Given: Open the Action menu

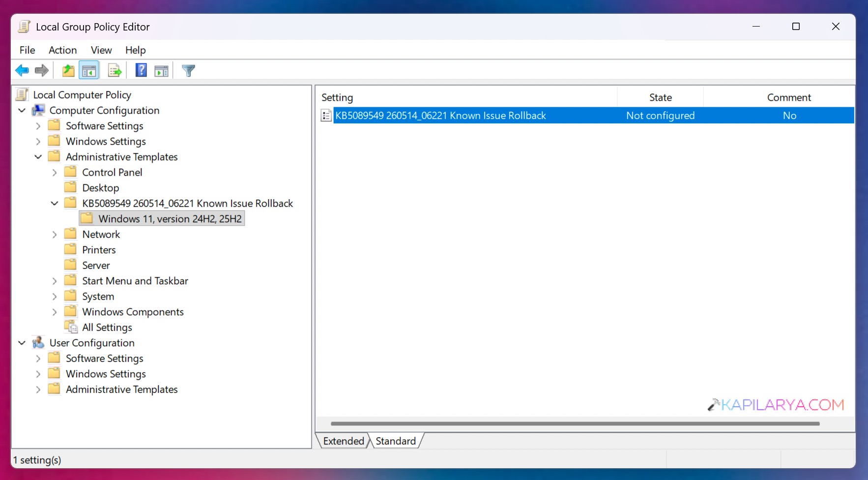Looking at the screenshot, I should tap(62, 50).
